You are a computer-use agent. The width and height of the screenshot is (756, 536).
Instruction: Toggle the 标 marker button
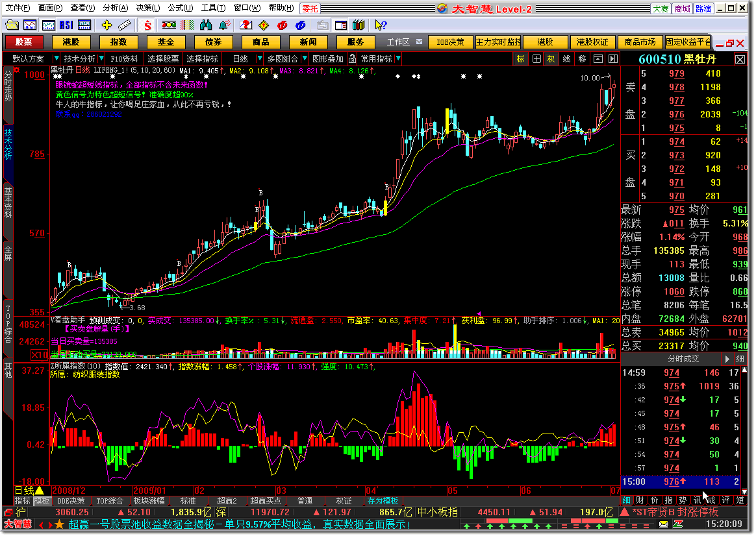tap(521, 59)
